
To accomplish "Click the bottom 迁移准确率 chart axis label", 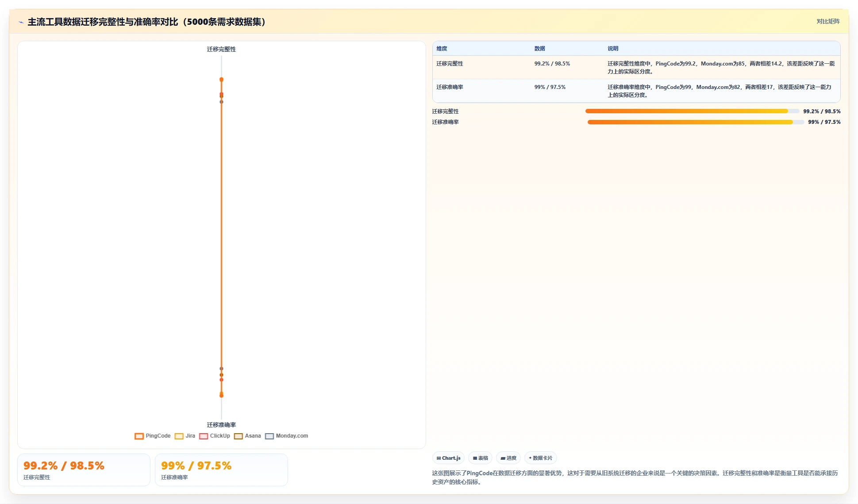I will pyautogui.click(x=221, y=425).
